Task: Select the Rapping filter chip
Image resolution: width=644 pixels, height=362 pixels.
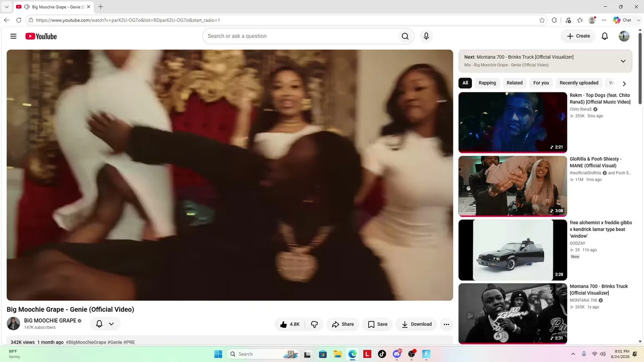Action: coord(487,83)
